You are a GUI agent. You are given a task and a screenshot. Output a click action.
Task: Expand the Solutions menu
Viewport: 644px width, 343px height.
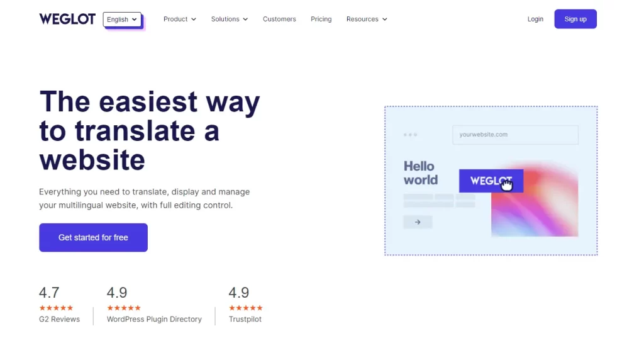coord(230,19)
